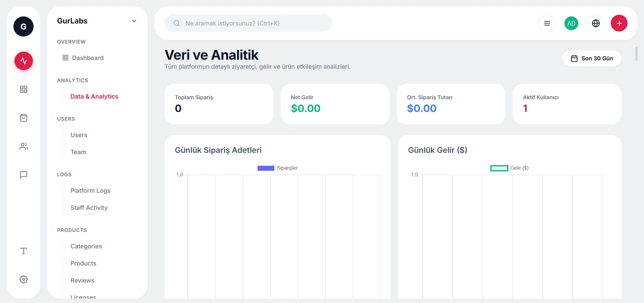This screenshot has width=644, height=303.
Task: Click the Veri ve Analitik heading
Action: tap(211, 55)
